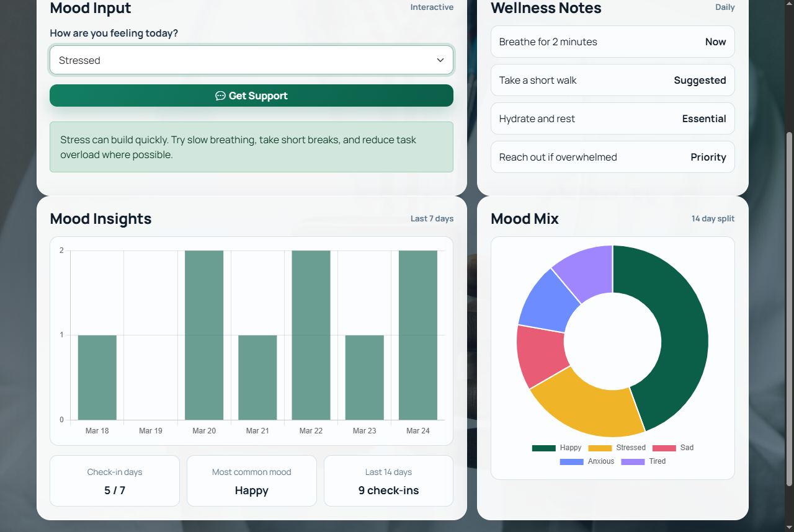
Task: Click the Mar 19 axis label
Action: (x=151, y=430)
